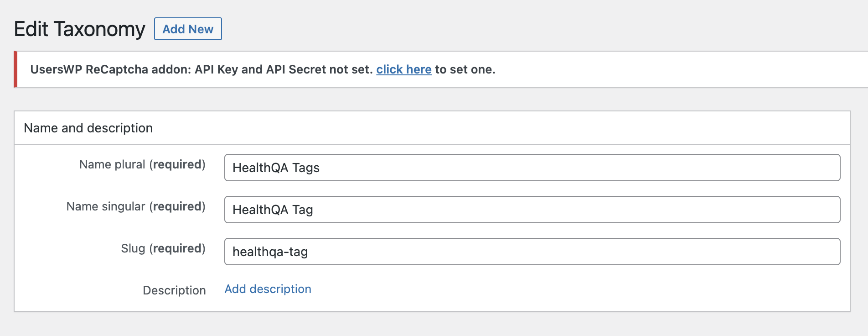
Task: Click the bold 'required' word beside Slug
Action: pos(177,248)
